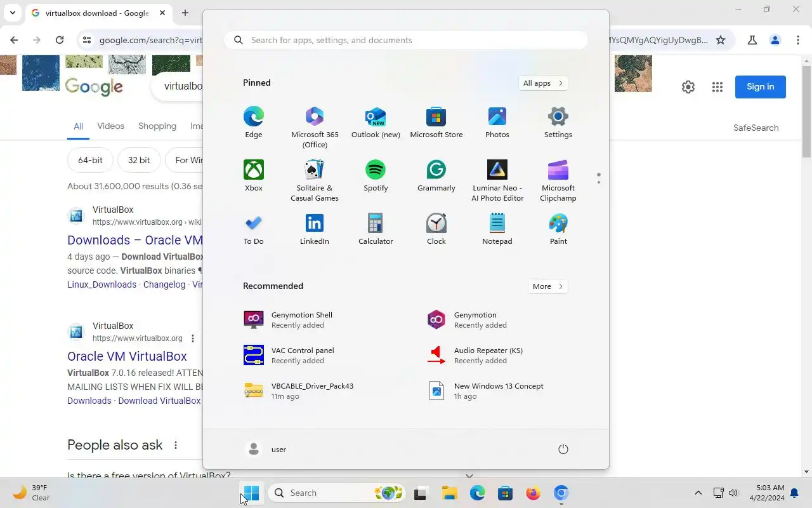Open Chrome Labs flask icon

tap(752, 40)
